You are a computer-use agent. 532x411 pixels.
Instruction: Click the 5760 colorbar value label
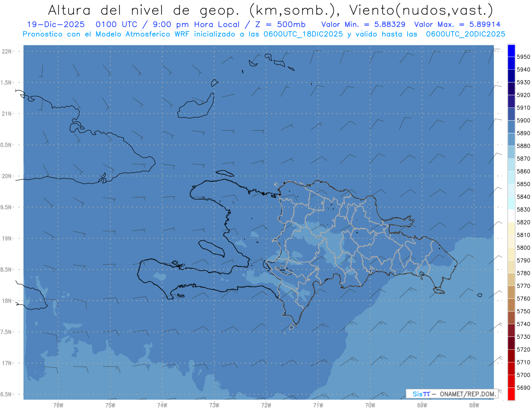[523, 299]
